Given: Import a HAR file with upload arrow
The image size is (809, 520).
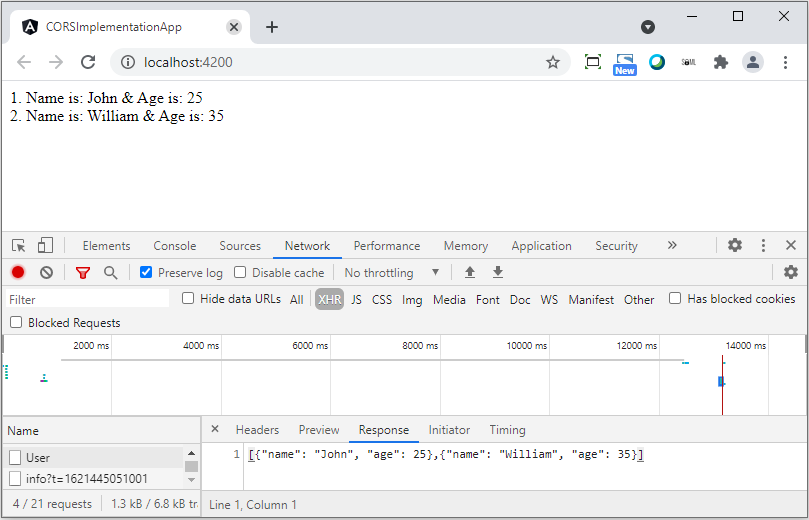Looking at the screenshot, I should point(470,272).
